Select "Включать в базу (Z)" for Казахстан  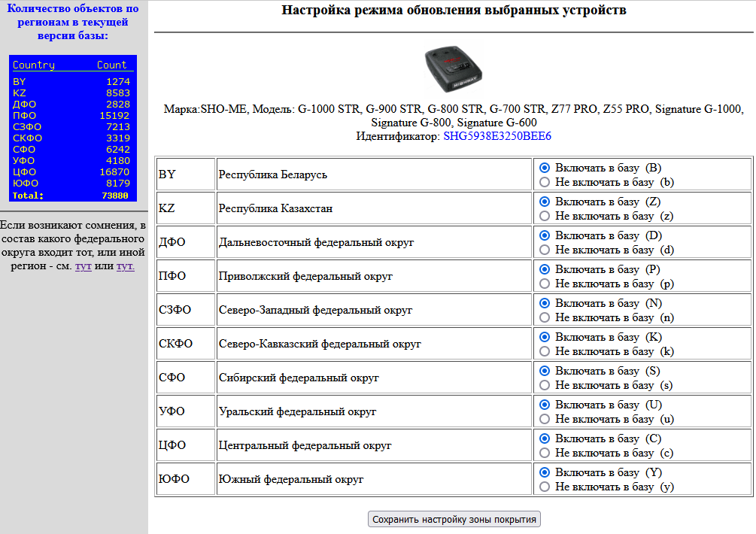(545, 202)
